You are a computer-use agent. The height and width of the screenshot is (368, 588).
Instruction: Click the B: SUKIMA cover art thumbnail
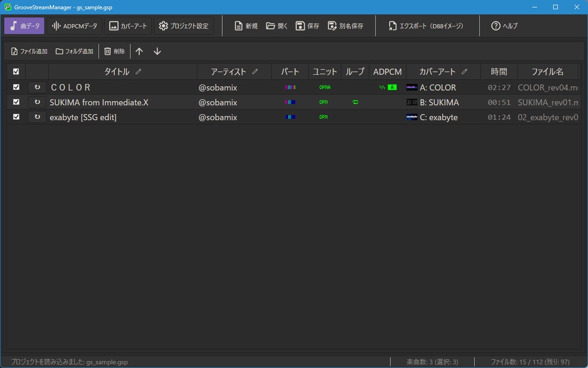tap(412, 102)
